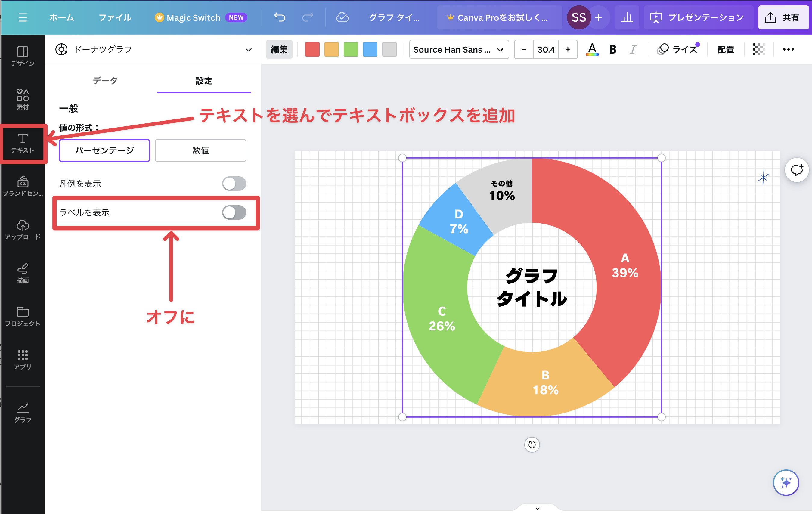Add a comment with the speech-bubble icon
Viewport: 812px width, 514px height.
(796, 170)
